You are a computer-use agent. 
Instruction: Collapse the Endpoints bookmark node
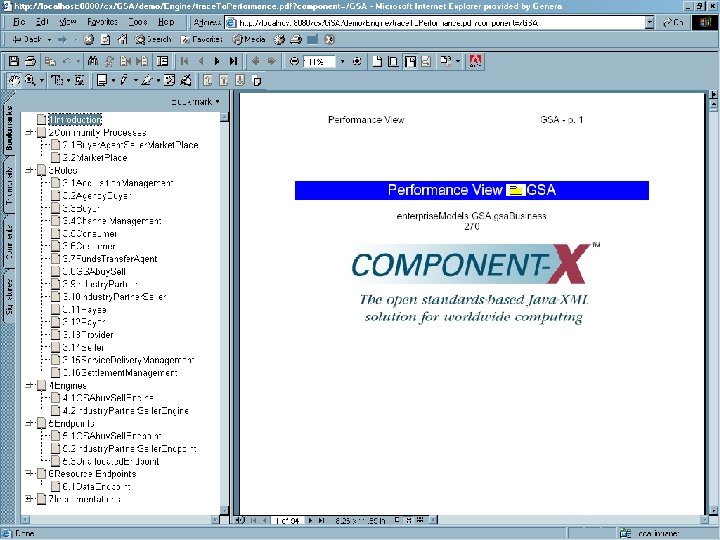29,423
